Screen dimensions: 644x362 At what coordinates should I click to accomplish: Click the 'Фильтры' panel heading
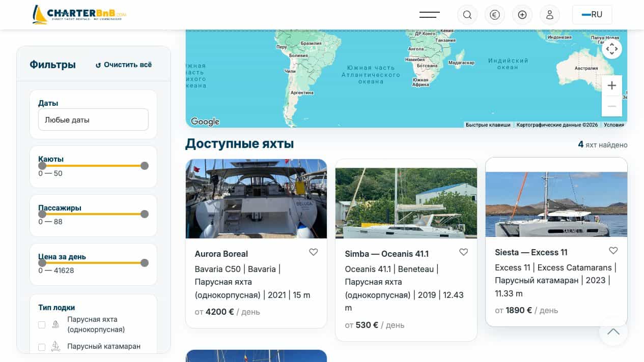click(x=52, y=65)
